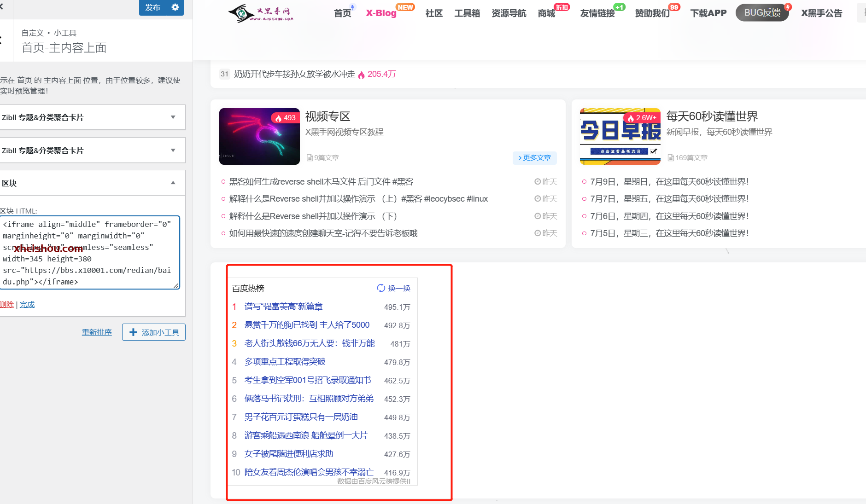The image size is (866, 504).
Task: Click the 2.6W+ heat badge
Action: click(x=642, y=118)
